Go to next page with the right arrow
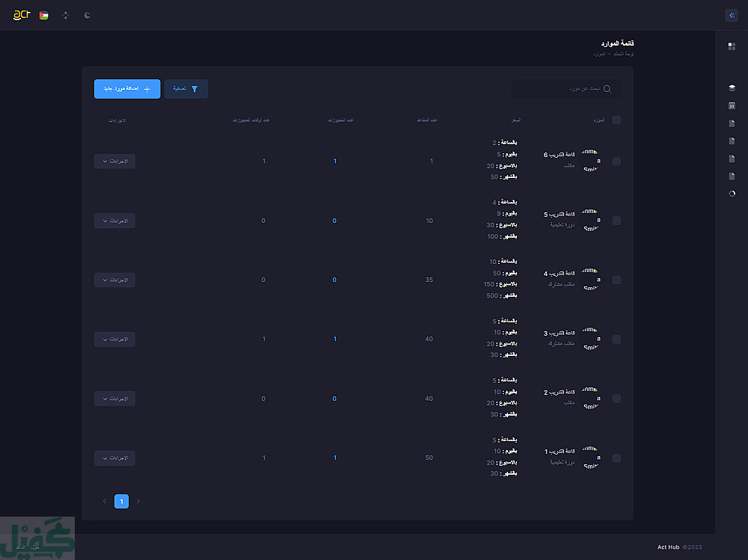This screenshot has height=560, width=748. 138,502
